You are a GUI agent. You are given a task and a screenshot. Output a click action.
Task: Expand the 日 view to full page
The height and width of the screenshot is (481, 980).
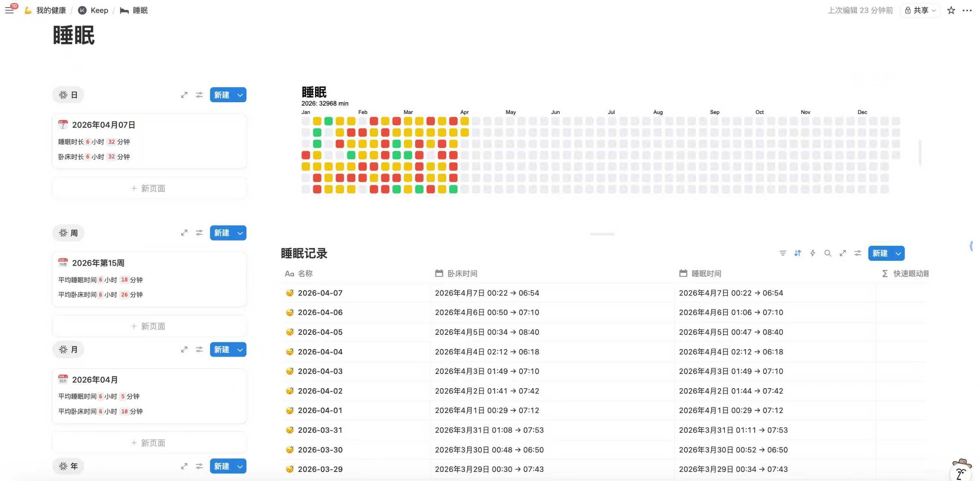[x=184, y=95]
